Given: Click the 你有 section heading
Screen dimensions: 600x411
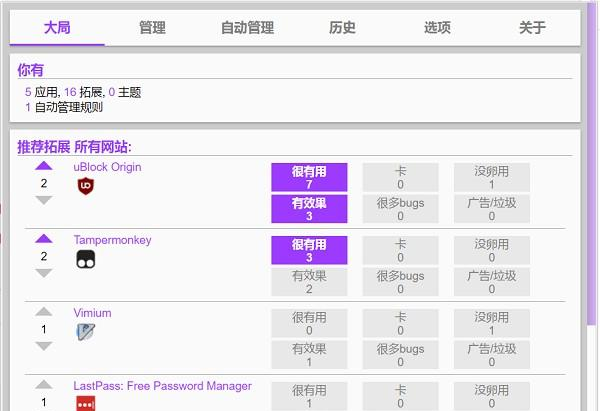Looking at the screenshot, I should click(x=31, y=70).
